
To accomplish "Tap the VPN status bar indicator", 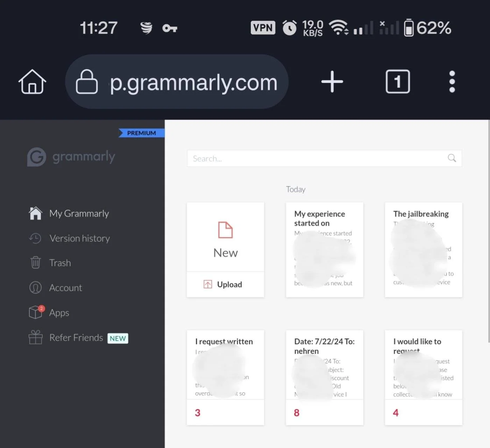I will click(x=263, y=28).
